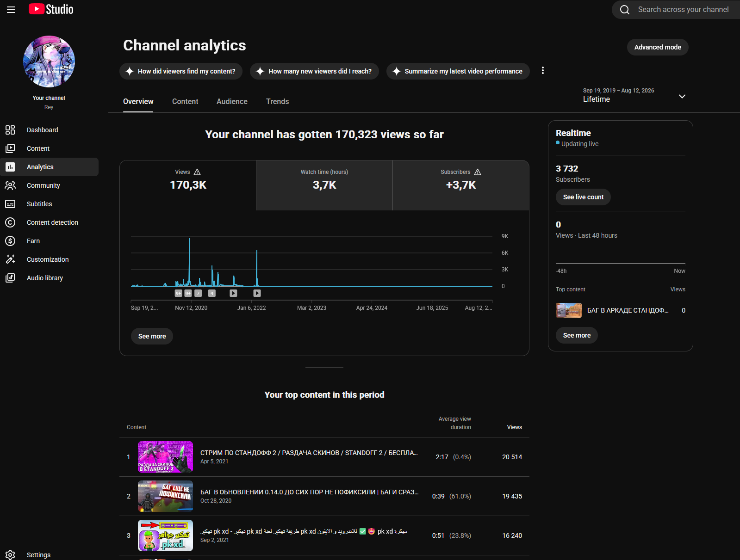Open the Settings gear in sidebar
Viewport: 740px width, 560px height.
tap(10, 555)
